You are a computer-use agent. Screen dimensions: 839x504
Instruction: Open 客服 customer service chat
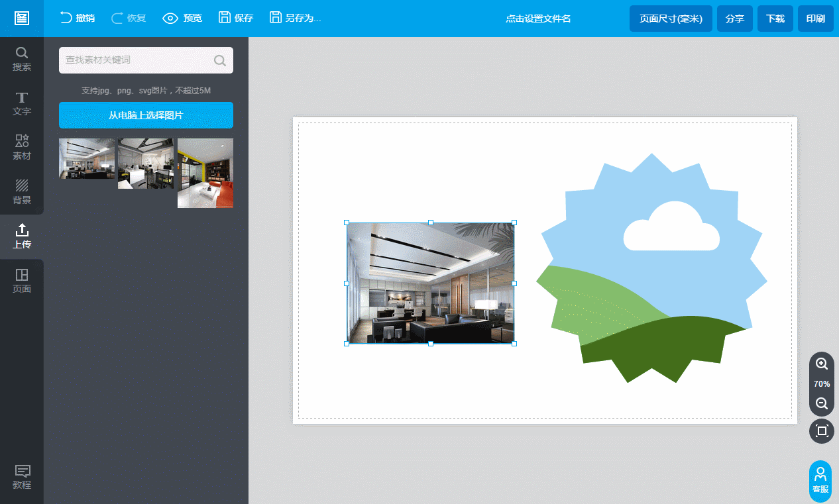pos(820,481)
